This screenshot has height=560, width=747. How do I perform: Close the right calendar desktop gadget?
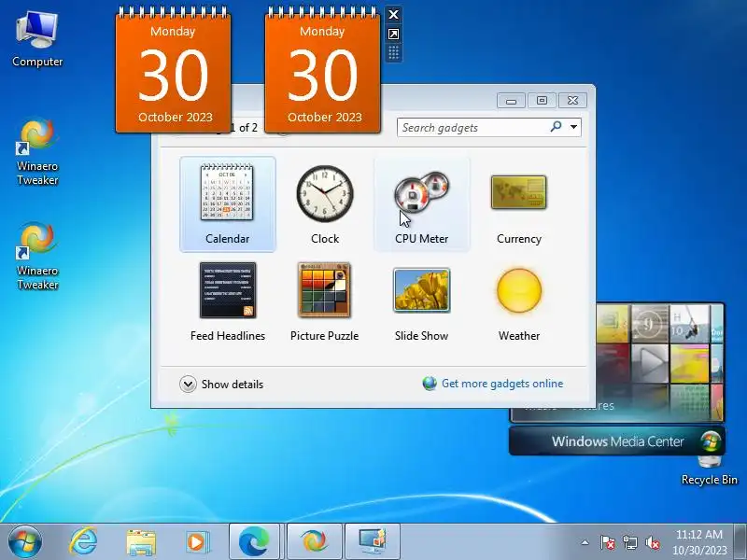point(393,15)
